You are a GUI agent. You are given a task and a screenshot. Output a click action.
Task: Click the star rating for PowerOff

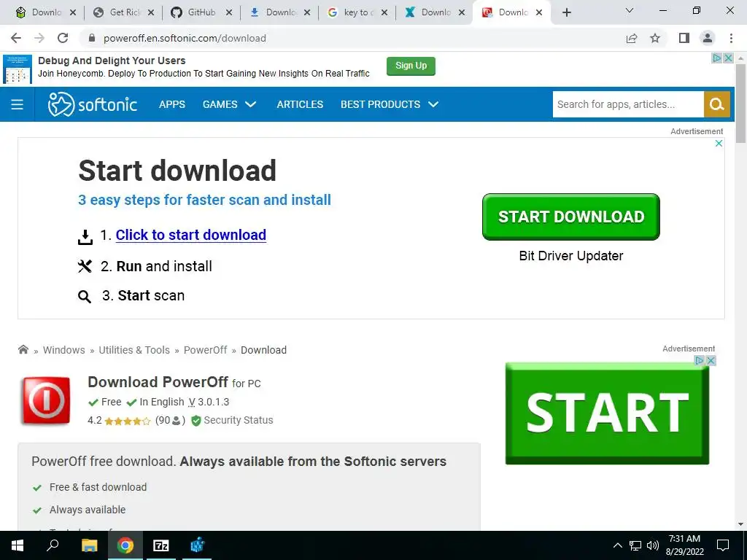(x=127, y=421)
